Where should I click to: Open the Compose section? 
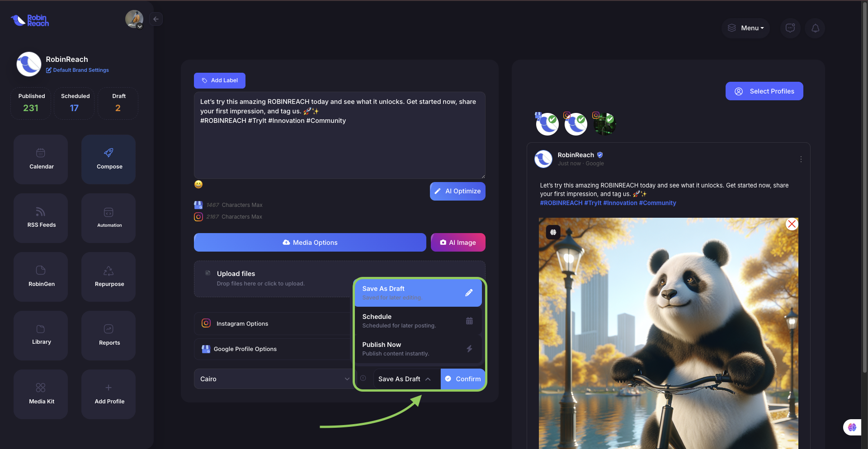[108, 159]
